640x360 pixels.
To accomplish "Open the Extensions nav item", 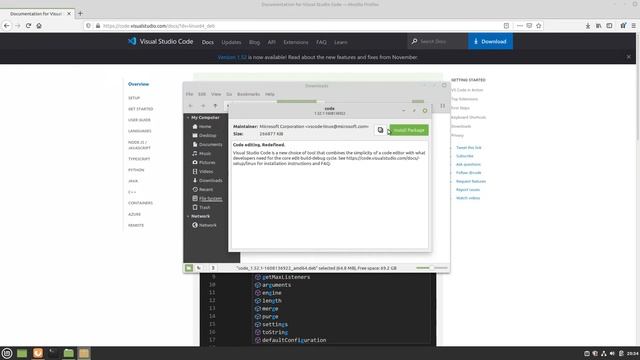I will coord(296,42).
